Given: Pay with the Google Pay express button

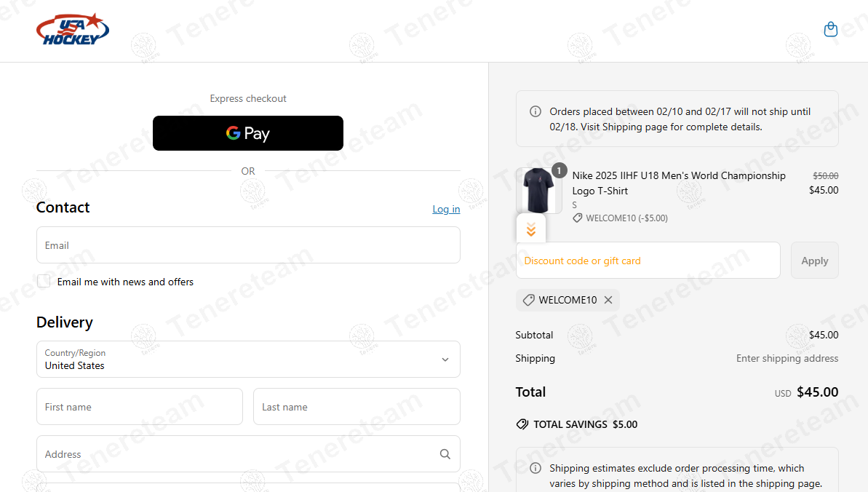Looking at the screenshot, I should click(248, 133).
